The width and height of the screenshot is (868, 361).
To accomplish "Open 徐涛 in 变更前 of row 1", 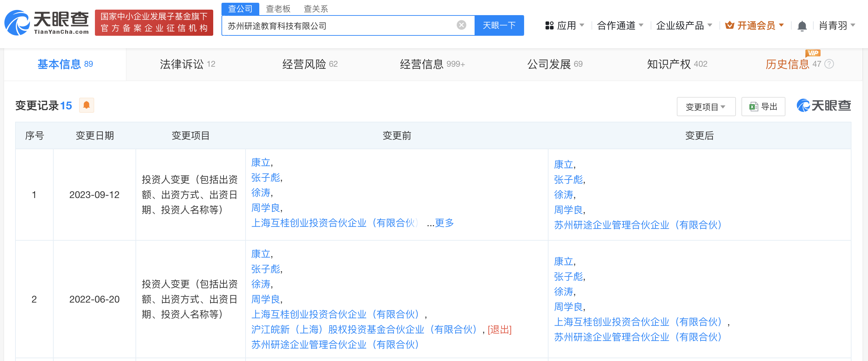I will tap(261, 193).
